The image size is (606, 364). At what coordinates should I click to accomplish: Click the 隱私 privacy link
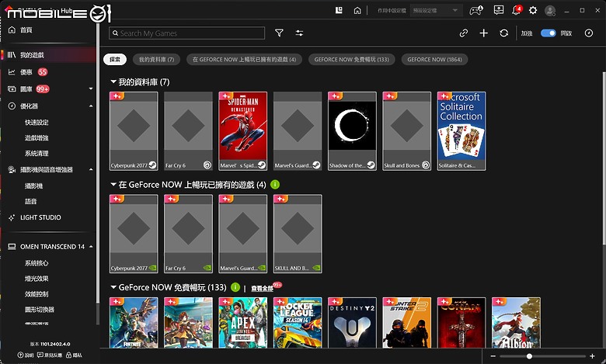[x=74, y=355]
